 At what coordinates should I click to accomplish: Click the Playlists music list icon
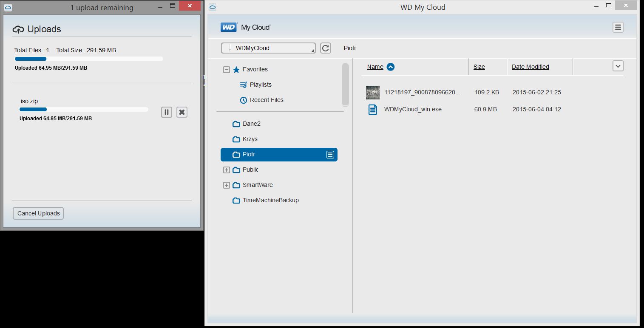tap(244, 85)
